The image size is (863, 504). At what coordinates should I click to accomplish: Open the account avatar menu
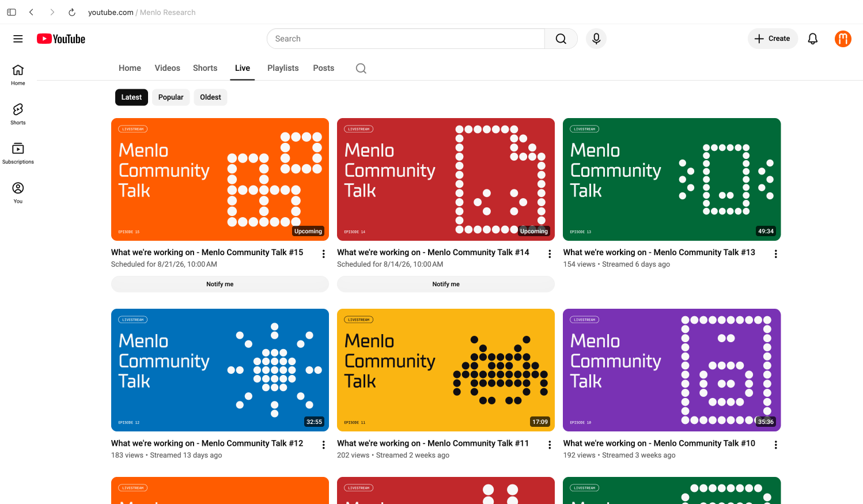click(x=843, y=39)
